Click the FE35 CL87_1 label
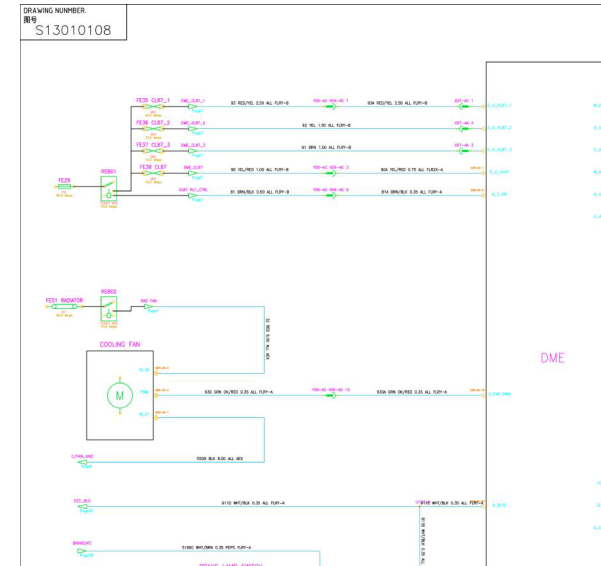Screen dimensions: 601x566 pyautogui.click(x=153, y=100)
